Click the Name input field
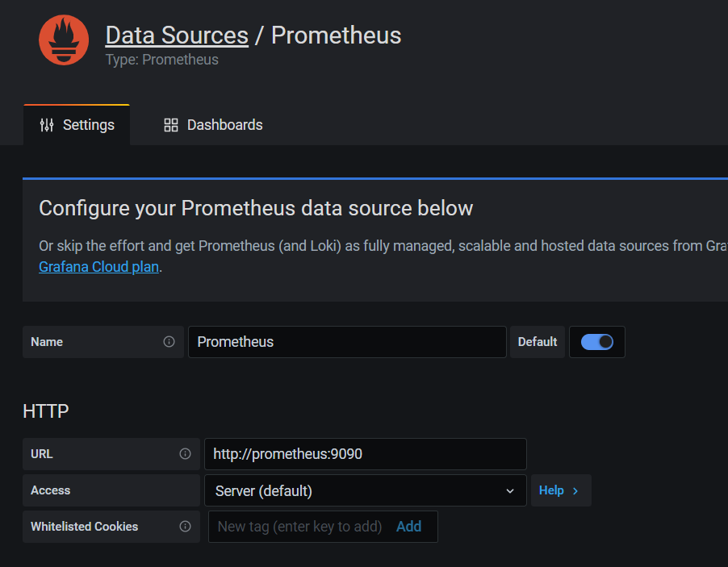The width and height of the screenshot is (728, 567). 347,342
